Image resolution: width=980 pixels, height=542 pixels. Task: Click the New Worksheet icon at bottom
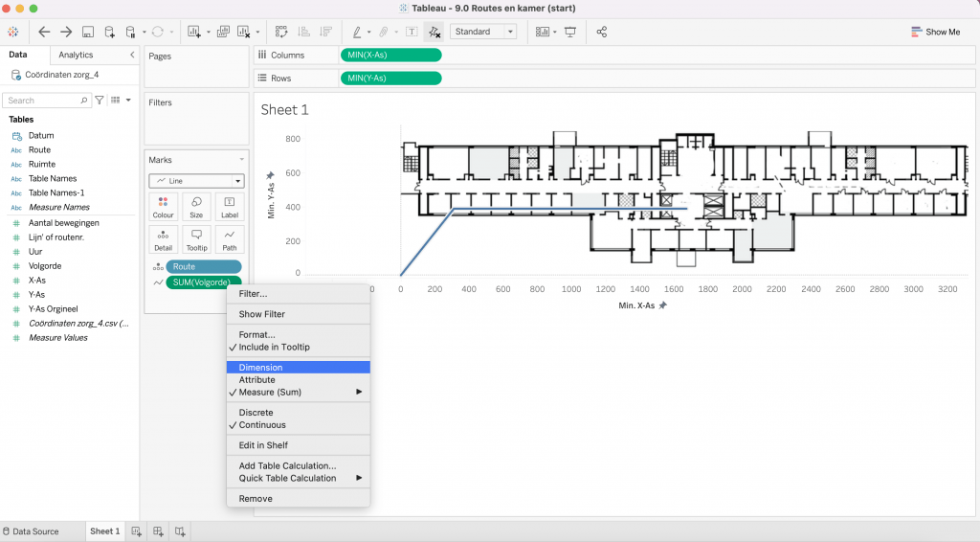137,531
